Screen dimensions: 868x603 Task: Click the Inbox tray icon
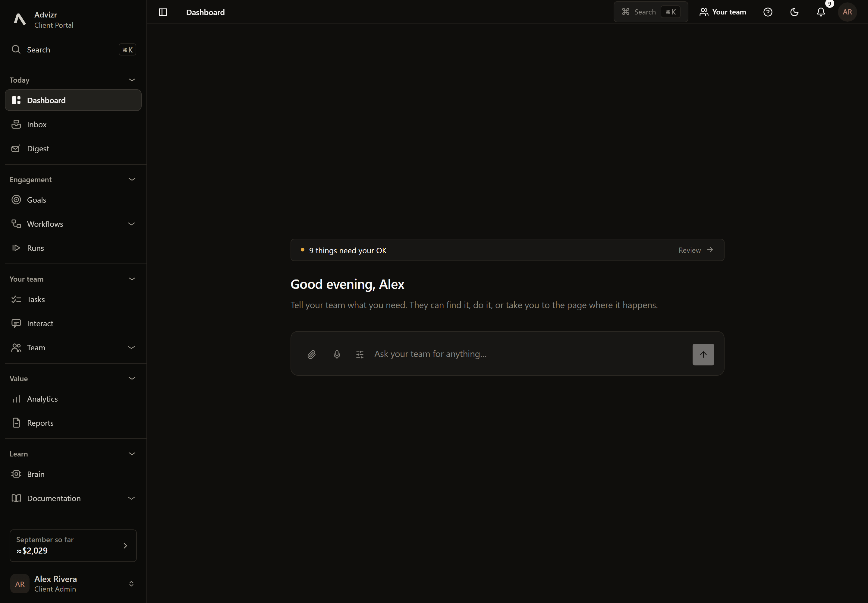[x=16, y=124]
